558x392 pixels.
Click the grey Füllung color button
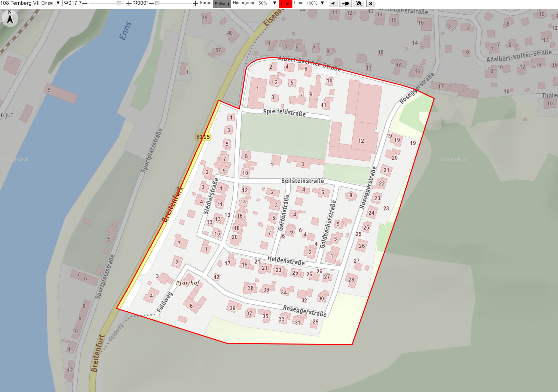pos(222,4)
